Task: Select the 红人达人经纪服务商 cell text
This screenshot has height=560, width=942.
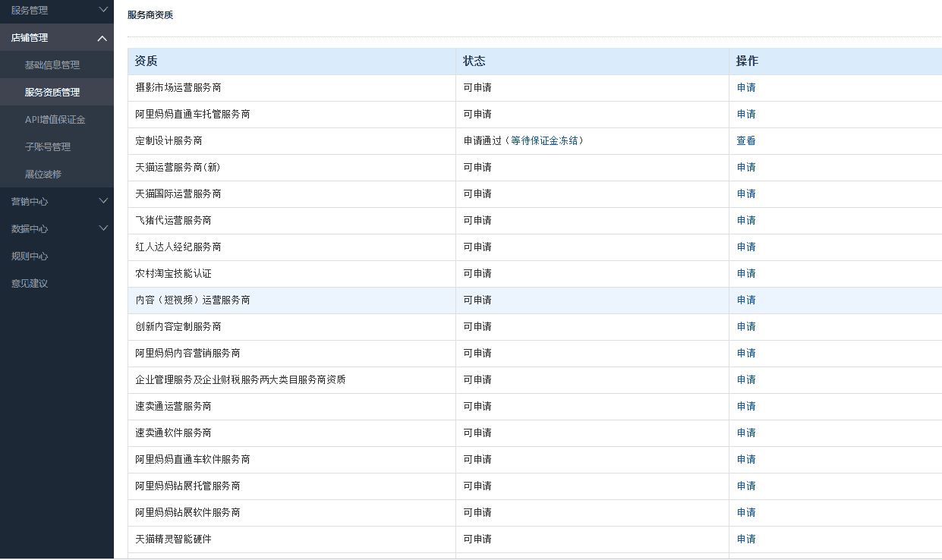Action: pos(178,247)
